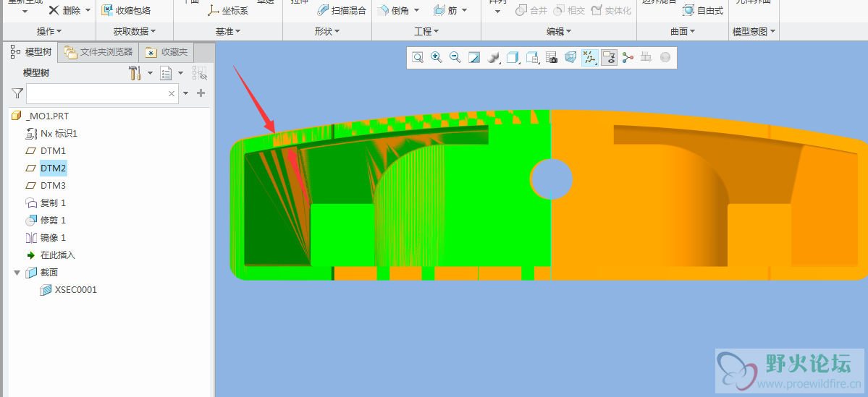Click the Refit zoom-to-fit icon
This screenshot has height=397, width=868.
(418, 58)
